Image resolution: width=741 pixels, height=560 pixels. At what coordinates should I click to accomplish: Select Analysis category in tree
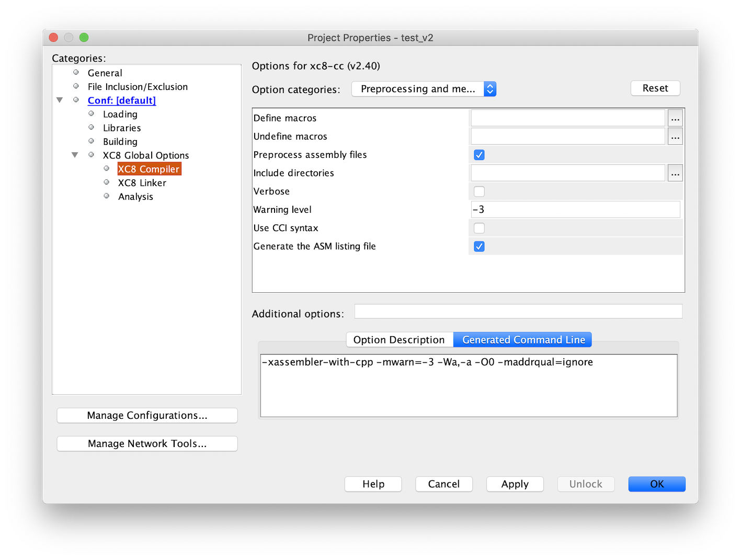pos(135,197)
